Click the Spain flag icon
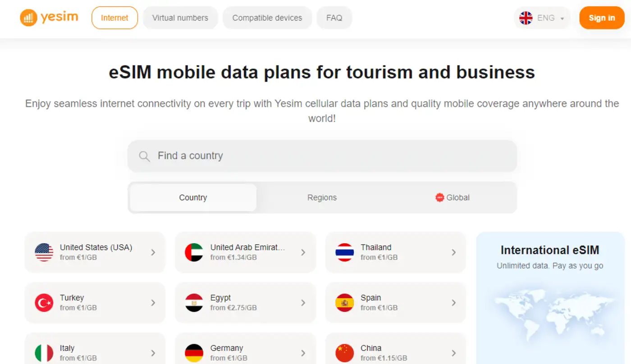This screenshot has width=631, height=364. [345, 303]
